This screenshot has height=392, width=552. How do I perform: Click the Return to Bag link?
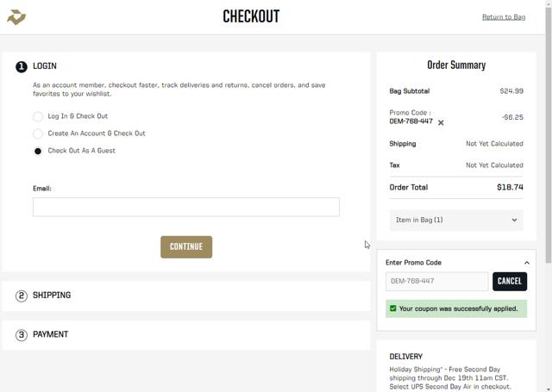503,17
